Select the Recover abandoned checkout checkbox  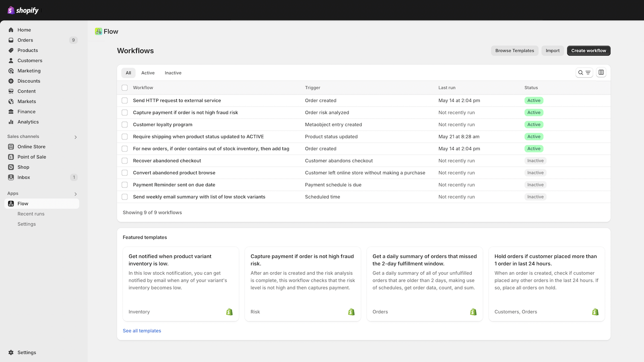pos(125,161)
